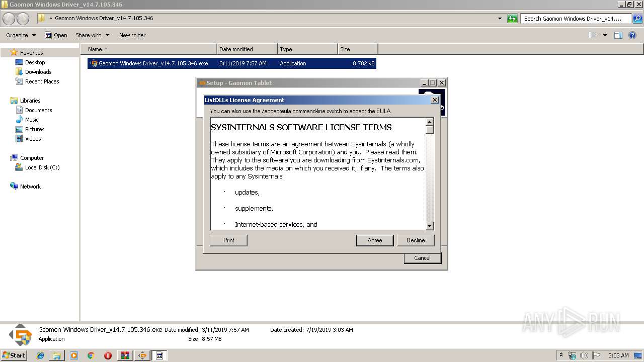Open Local Disk (C:)
Viewport: 644px width, 362px height.
tap(42, 167)
